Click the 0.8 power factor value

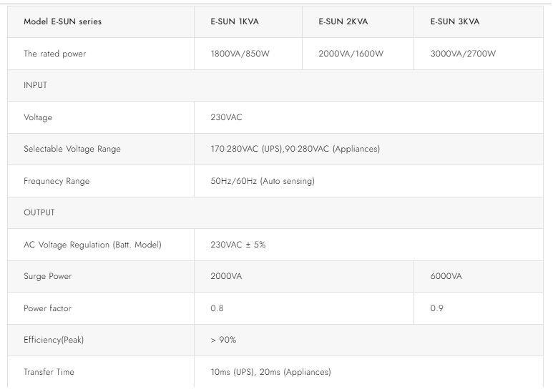point(217,308)
